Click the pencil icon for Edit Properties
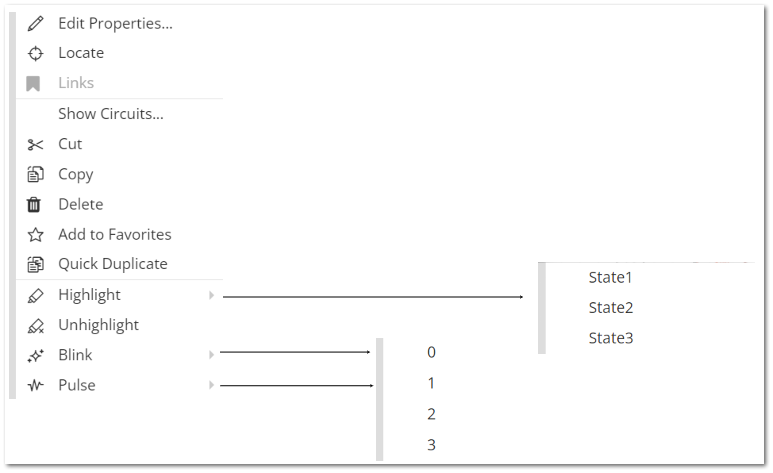 point(35,23)
